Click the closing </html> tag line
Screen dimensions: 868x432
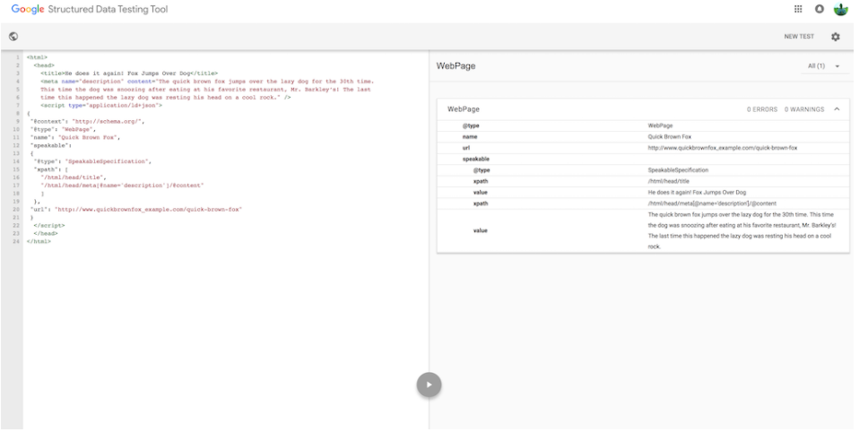point(39,242)
